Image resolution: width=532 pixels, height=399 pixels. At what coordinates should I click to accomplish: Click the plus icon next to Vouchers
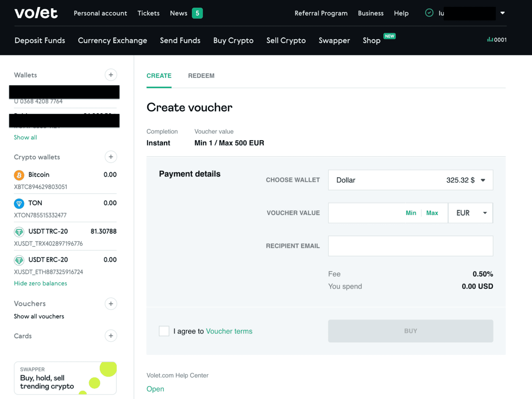click(x=111, y=304)
